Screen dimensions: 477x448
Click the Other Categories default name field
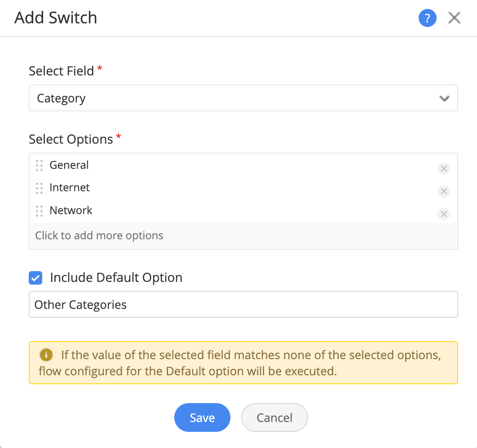pyautogui.click(x=243, y=305)
